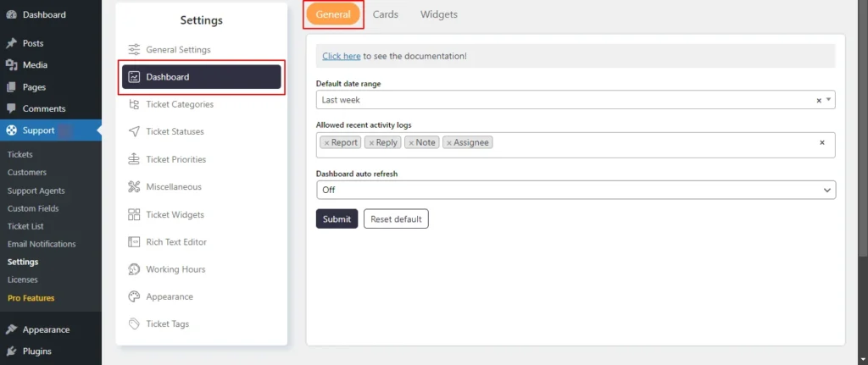The image size is (868, 365).
Task: Click the Ticket Categories hierarchy icon
Action: pyautogui.click(x=134, y=104)
